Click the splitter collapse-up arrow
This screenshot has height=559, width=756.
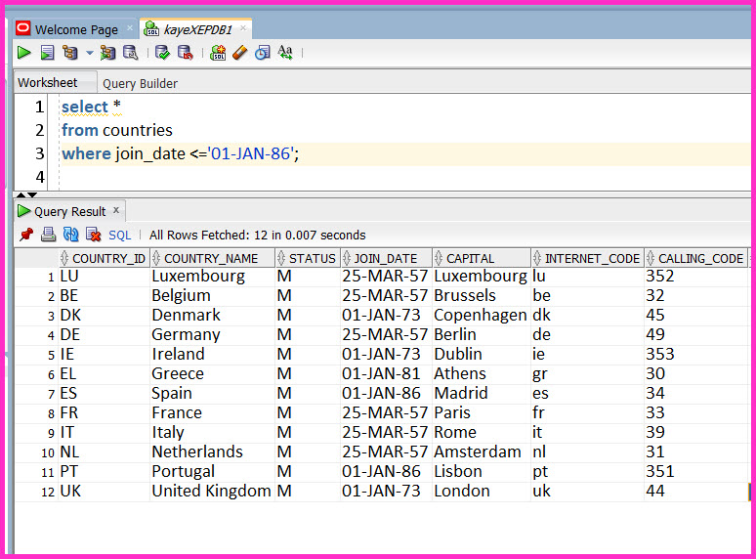coord(21,194)
